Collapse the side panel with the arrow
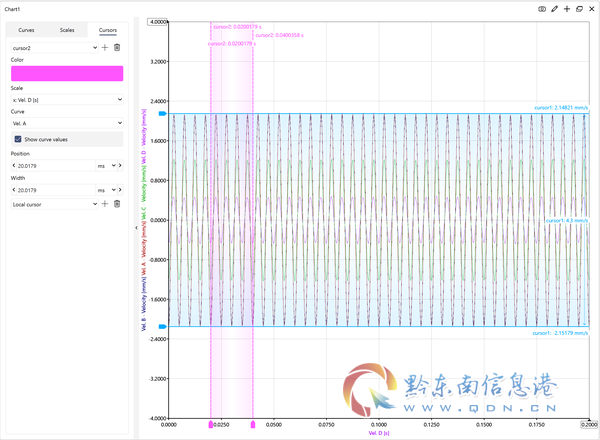Viewport: 600px width, 440px height. pos(136,228)
